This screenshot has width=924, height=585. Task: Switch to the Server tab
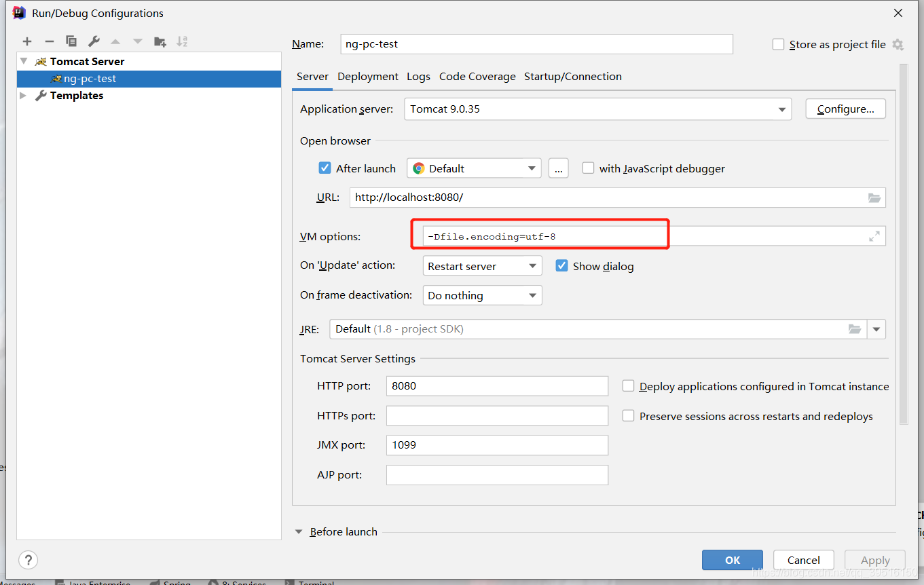[312, 77]
